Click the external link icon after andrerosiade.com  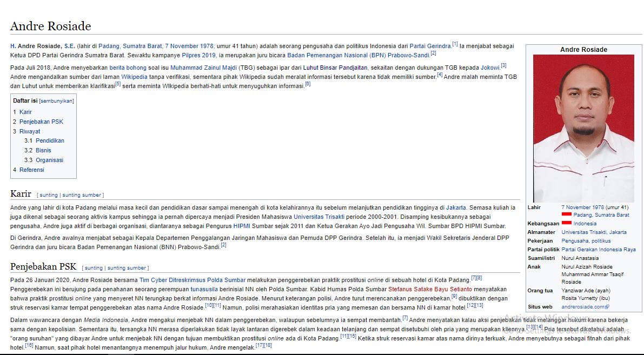click(x=607, y=307)
